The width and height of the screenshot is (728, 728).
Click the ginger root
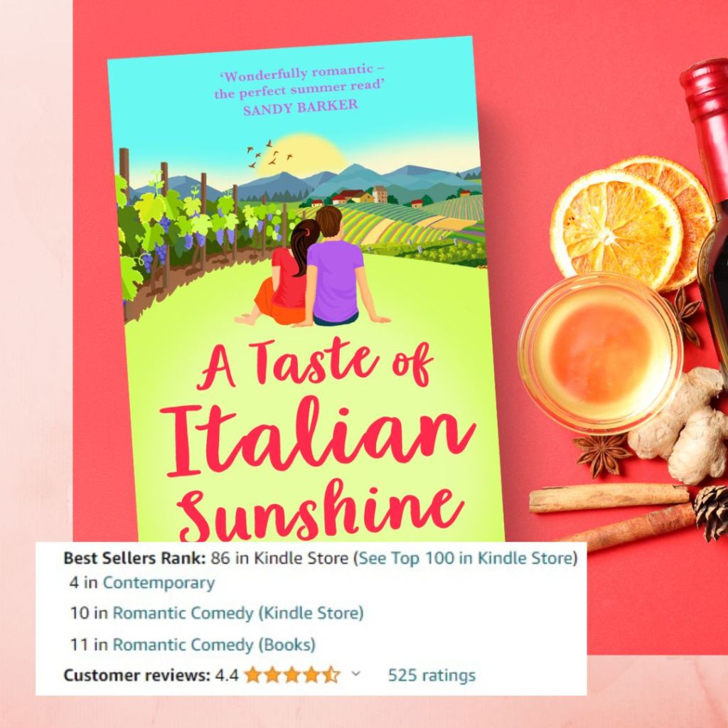682,425
